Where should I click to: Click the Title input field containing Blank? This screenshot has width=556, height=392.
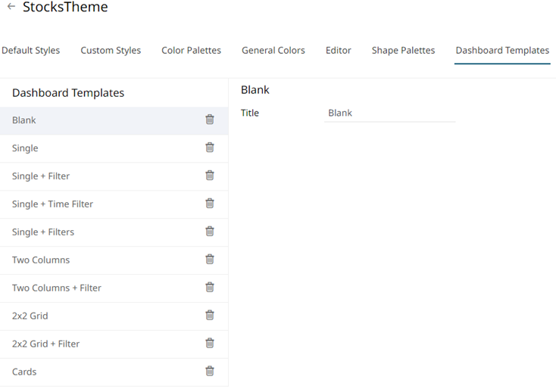[389, 114]
